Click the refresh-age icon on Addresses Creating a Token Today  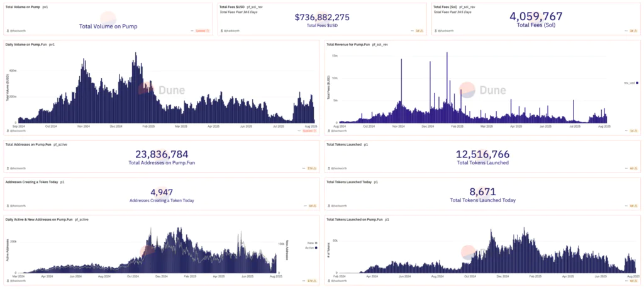pos(311,206)
